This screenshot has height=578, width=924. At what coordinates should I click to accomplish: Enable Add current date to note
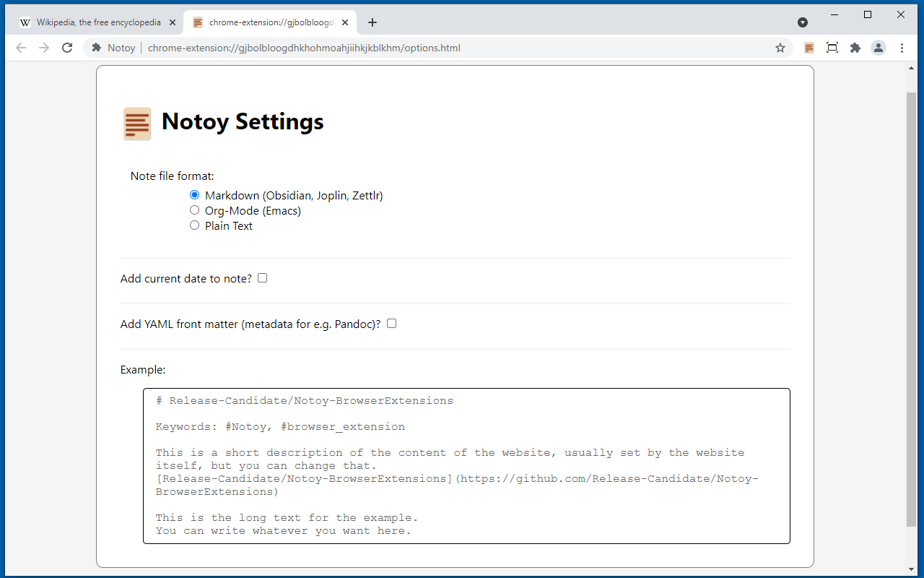262,278
